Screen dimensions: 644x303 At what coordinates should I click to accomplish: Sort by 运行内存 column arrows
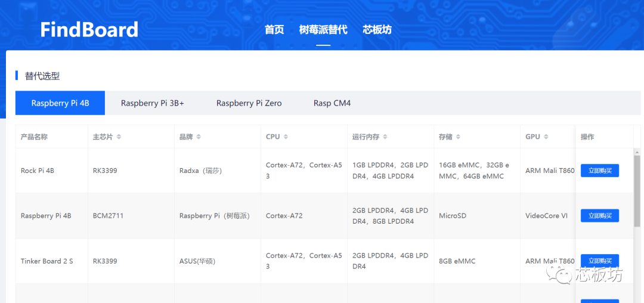click(385, 137)
